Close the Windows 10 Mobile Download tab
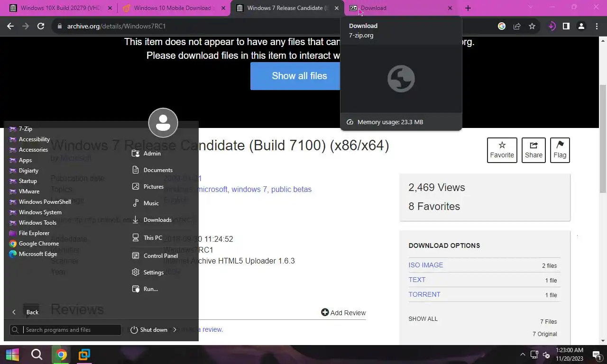607x364 pixels. click(223, 8)
